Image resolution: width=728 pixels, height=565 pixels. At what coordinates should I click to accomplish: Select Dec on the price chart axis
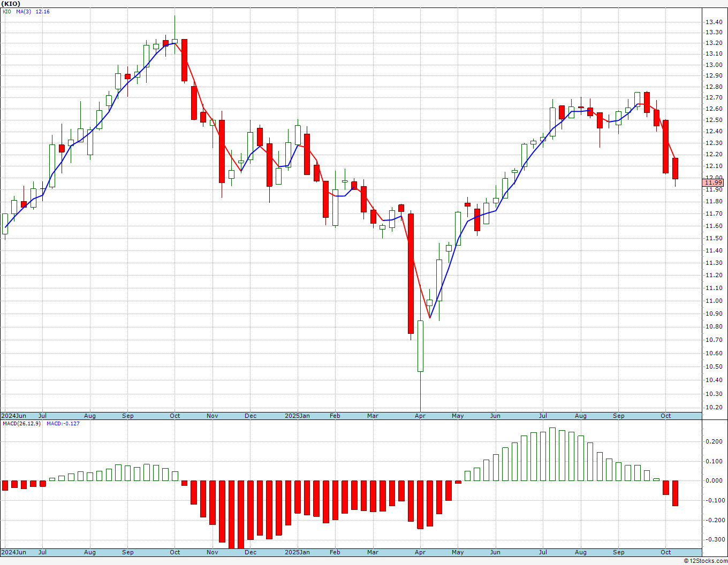click(251, 416)
